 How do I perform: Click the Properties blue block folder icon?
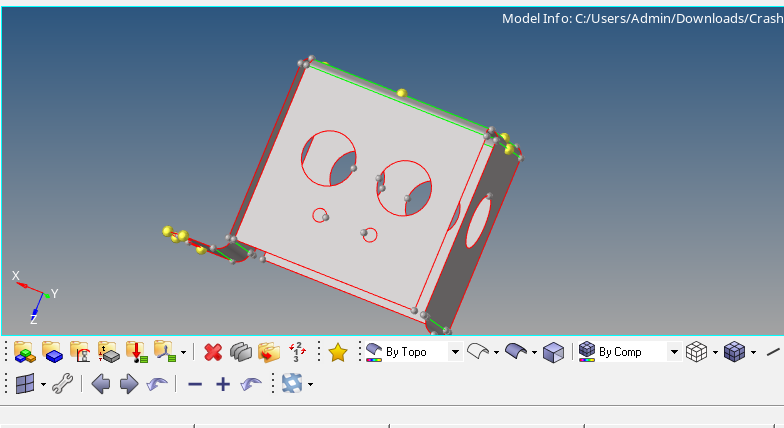pyautogui.click(x=52, y=352)
